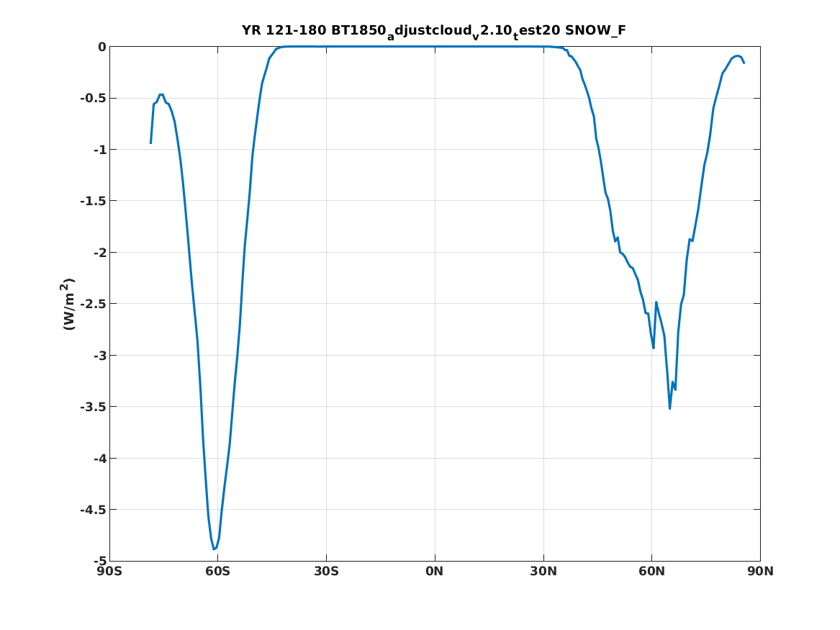Click the -3.5 y-axis tick label
The height and width of the screenshot is (630, 840).
coord(94,407)
